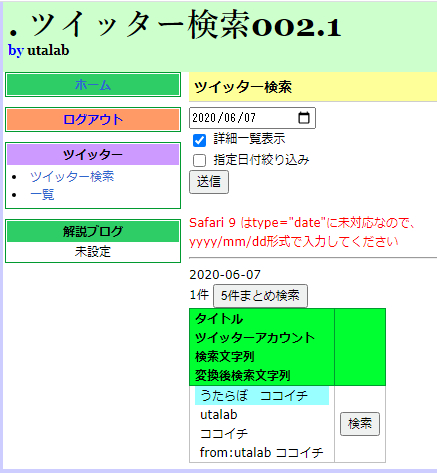The image size is (437, 473).
Task: Click the 1件 result count text
Action: 199,295
